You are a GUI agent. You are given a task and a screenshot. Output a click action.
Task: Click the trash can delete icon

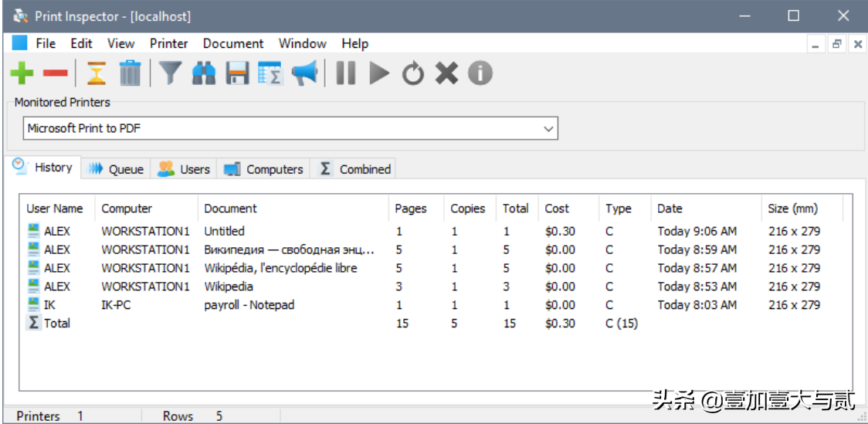tap(131, 73)
